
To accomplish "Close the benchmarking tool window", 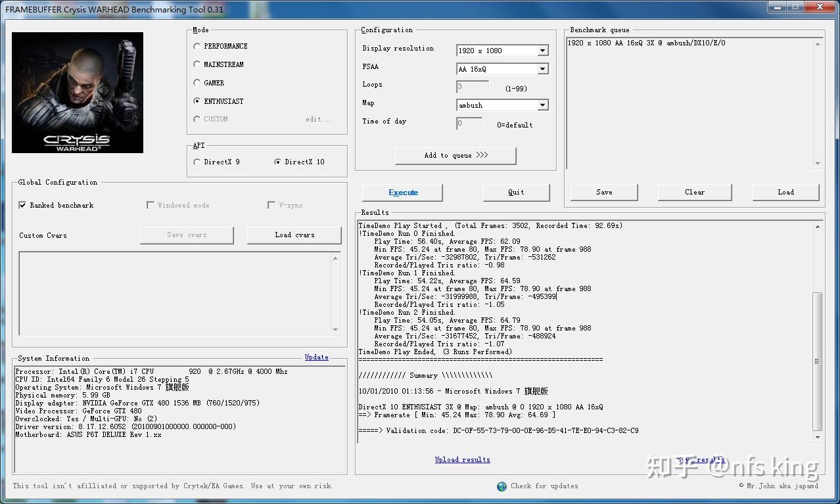I will (x=818, y=7).
